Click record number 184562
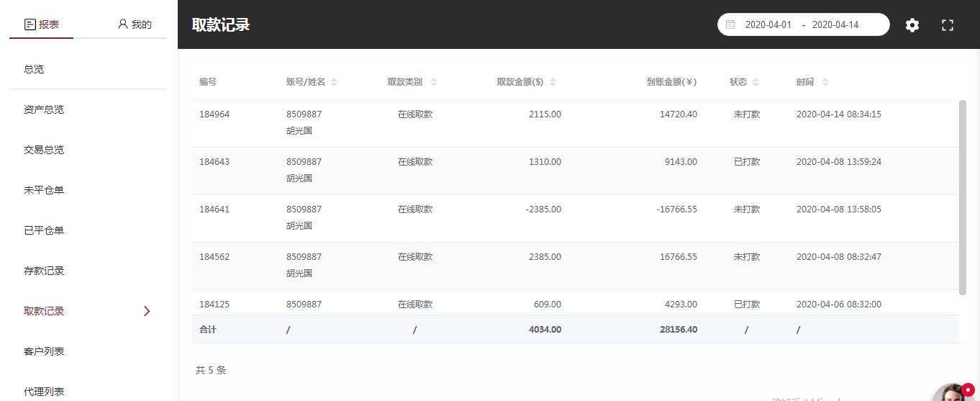980x401 pixels. click(x=214, y=257)
